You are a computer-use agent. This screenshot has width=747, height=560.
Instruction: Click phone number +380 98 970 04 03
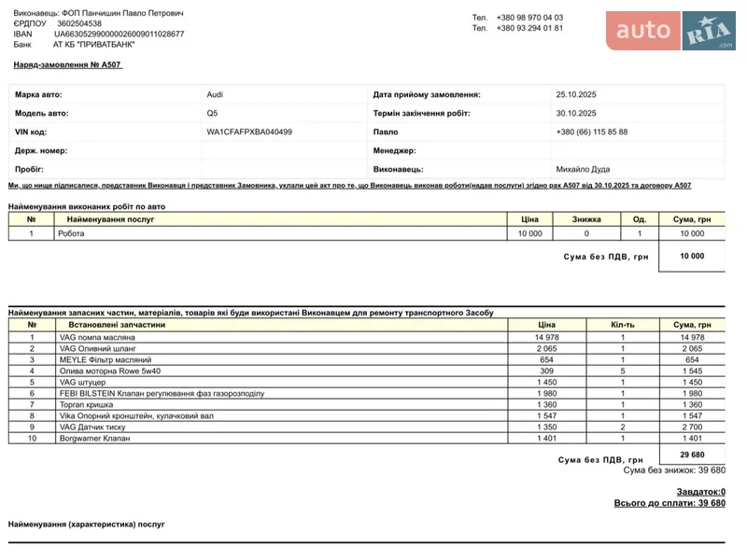[x=529, y=18]
